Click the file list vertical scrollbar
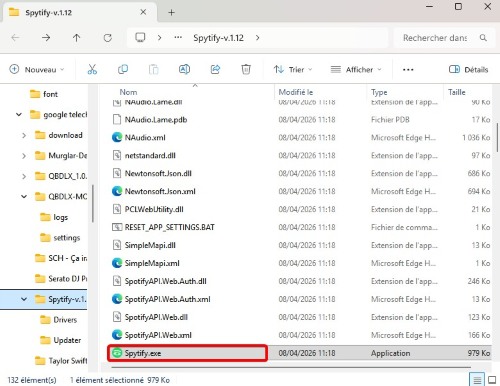Image resolution: width=500 pixels, height=386 pixels. pyautogui.click(x=497, y=137)
